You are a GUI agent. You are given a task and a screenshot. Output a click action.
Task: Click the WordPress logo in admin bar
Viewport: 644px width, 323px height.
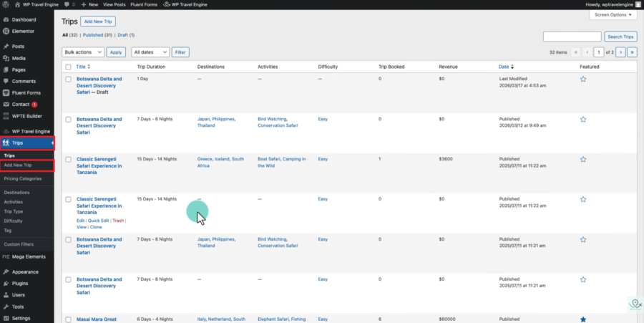tap(6, 4)
